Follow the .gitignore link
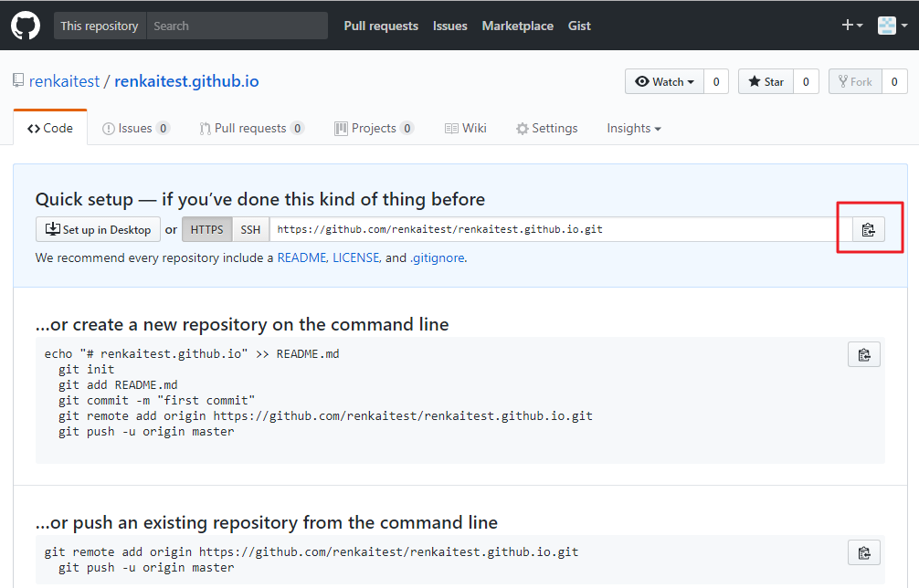The image size is (919, 588). (438, 257)
